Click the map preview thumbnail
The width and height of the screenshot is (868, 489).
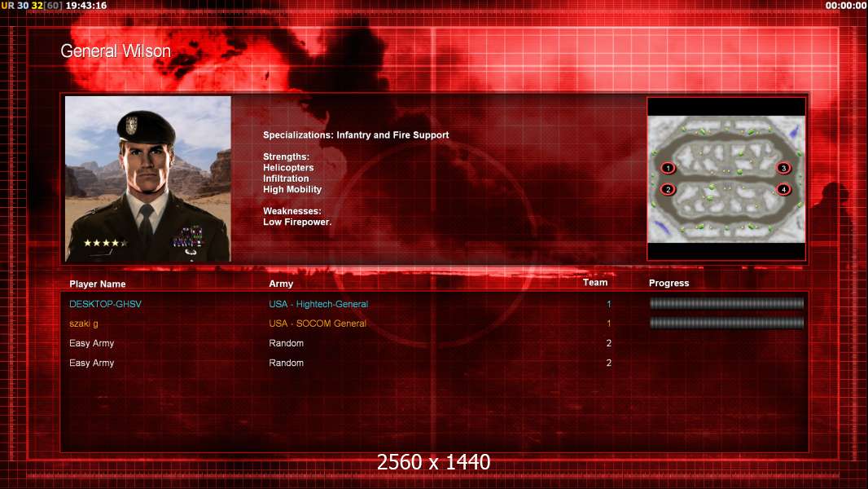(726, 178)
